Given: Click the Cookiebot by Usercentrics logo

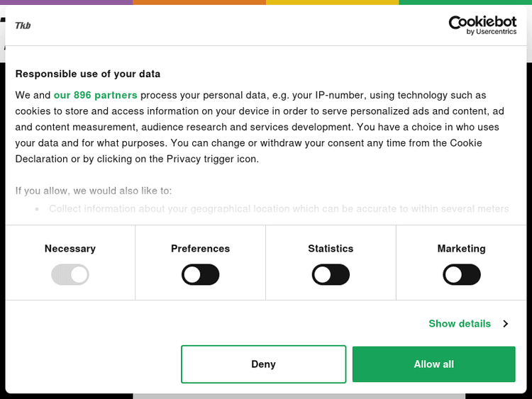Looking at the screenshot, I should pos(482,26).
